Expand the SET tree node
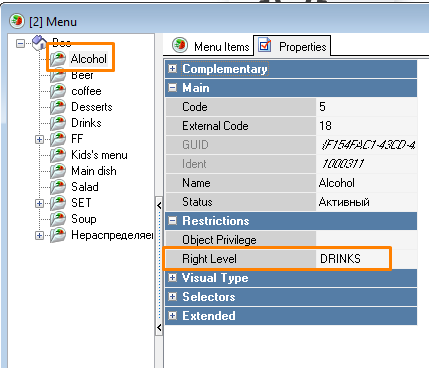The width and height of the screenshot is (429, 368). pyautogui.click(x=39, y=203)
